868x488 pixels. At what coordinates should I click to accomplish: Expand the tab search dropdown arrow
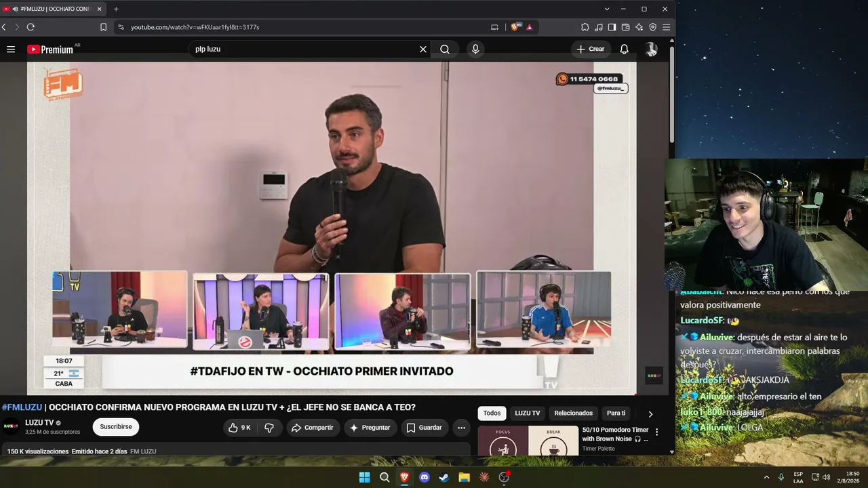[607, 9]
